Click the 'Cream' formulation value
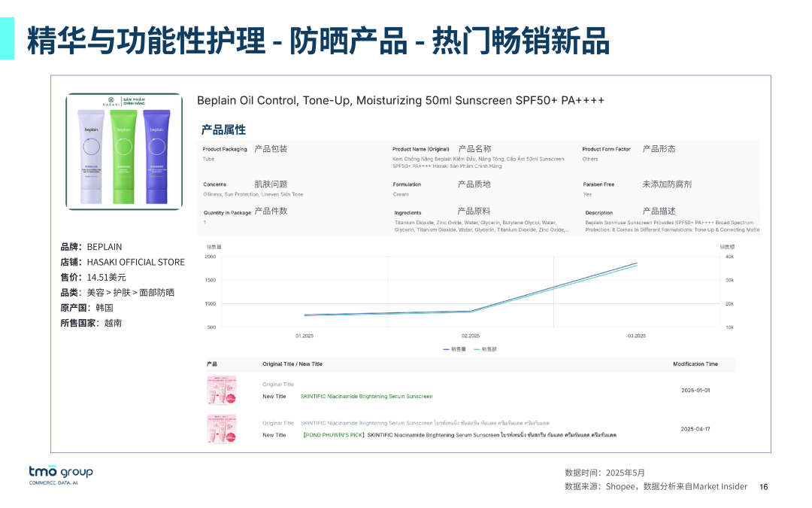 tap(400, 194)
